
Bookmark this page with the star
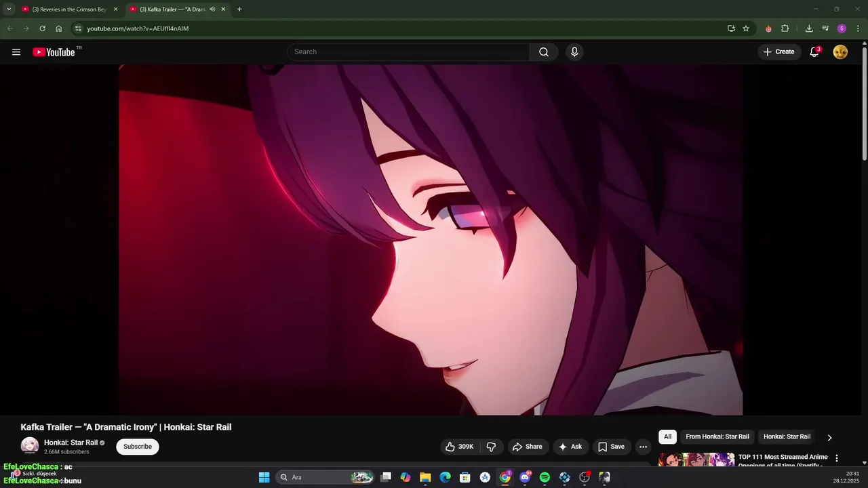746,28
